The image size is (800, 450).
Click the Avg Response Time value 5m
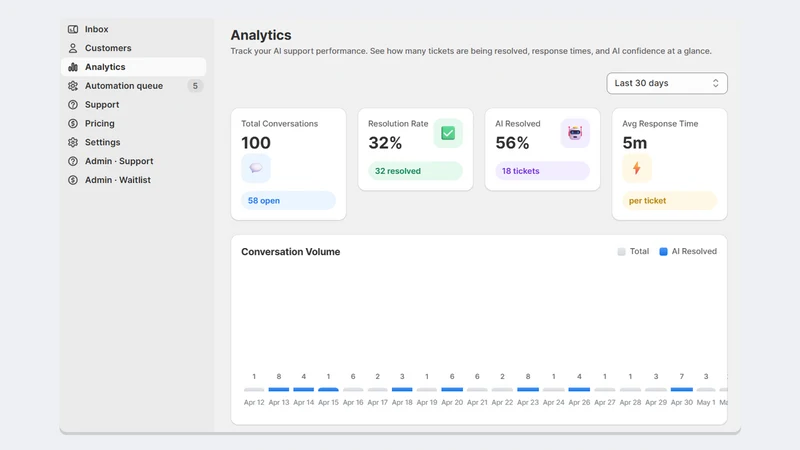[x=635, y=143]
